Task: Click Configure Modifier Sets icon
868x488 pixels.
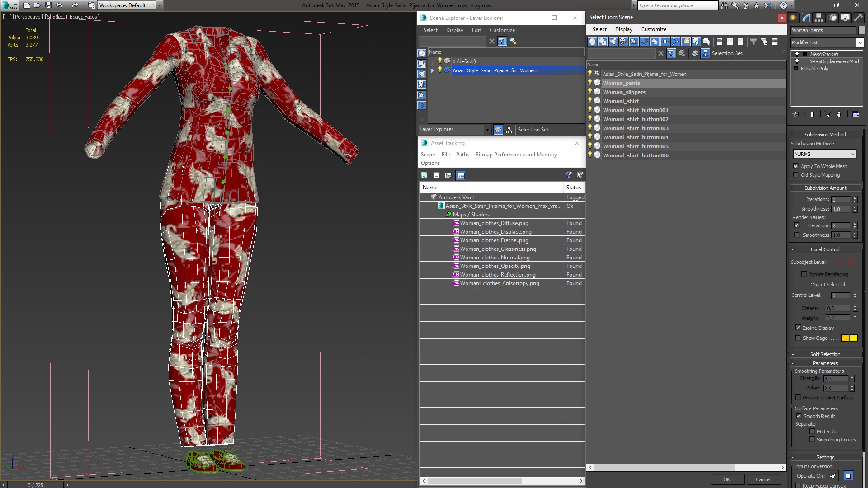Action: 855,114
